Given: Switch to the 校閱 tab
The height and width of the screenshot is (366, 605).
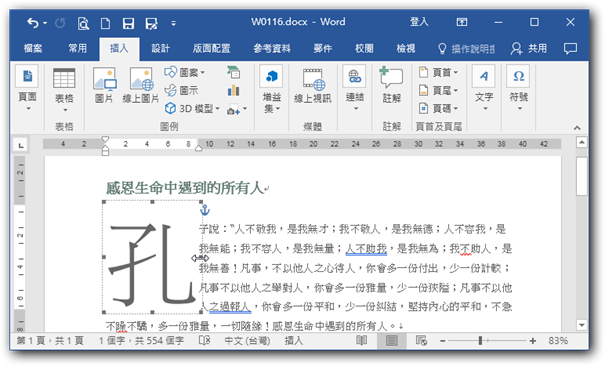Looking at the screenshot, I should 364,48.
